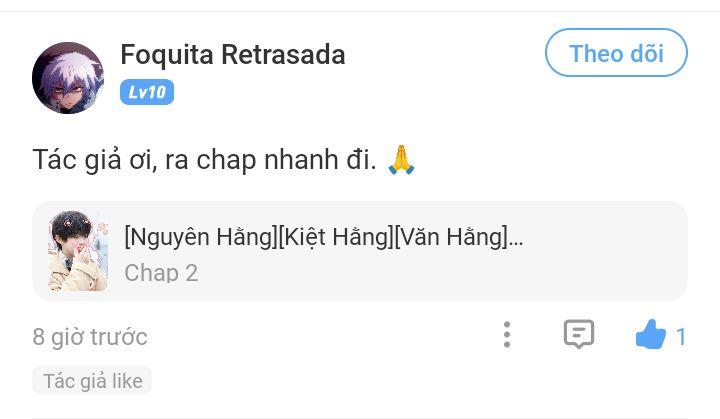Click the reply comment speech bubble icon

coord(578,335)
